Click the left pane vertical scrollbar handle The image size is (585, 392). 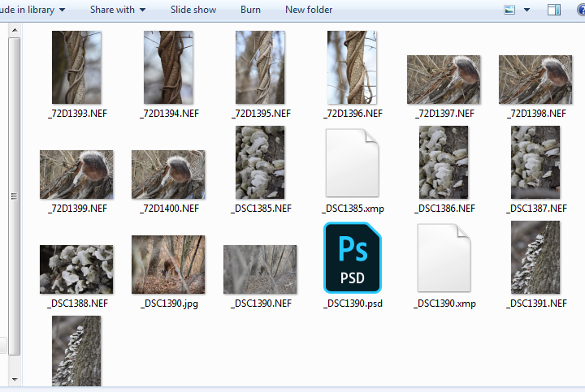14,196
